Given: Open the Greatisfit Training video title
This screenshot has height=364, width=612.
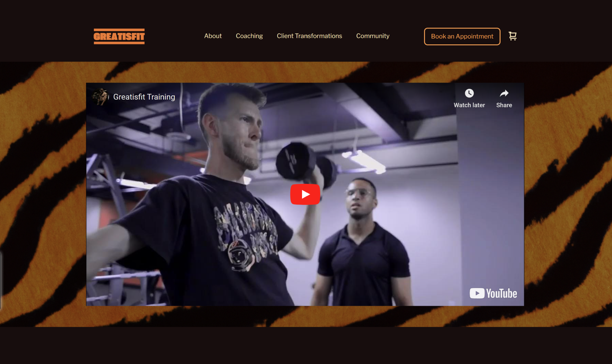Looking at the screenshot, I should [x=144, y=97].
